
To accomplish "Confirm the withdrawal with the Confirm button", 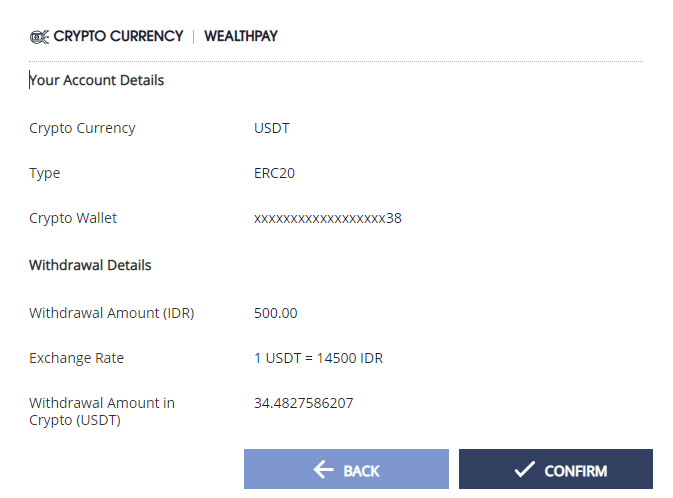I will click(555, 469).
